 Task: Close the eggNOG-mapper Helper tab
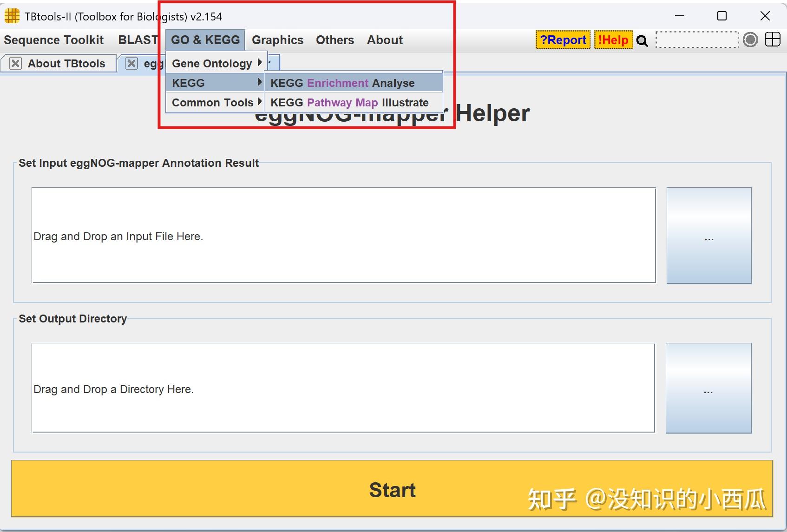click(131, 63)
